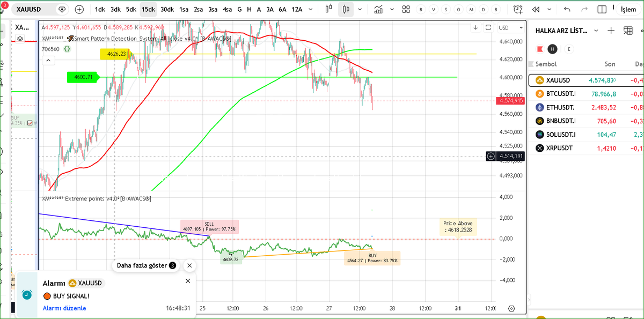Image resolution: width=644 pixels, height=319 pixels.
Task: Switch to the 4sa timeframe
Action: click(x=228, y=9)
